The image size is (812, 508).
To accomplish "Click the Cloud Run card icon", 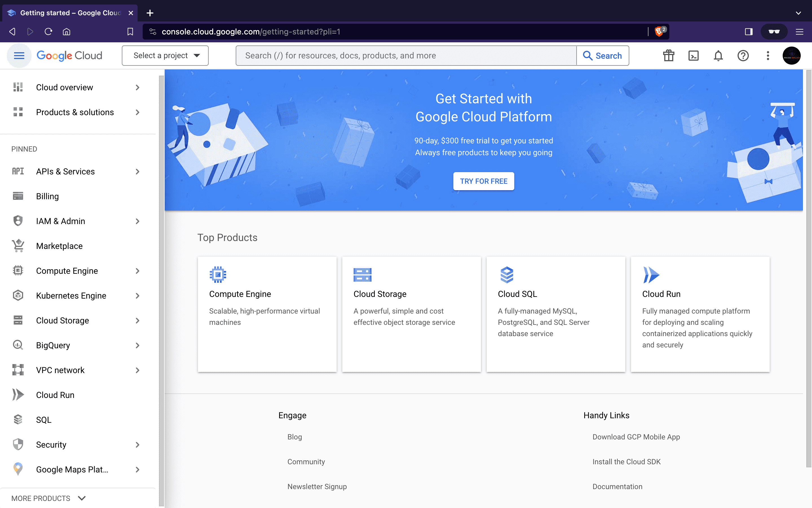I will click(x=651, y=275).
